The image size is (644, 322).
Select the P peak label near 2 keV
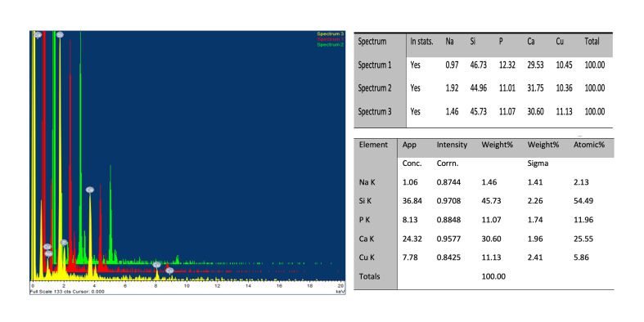coord(64,243)
